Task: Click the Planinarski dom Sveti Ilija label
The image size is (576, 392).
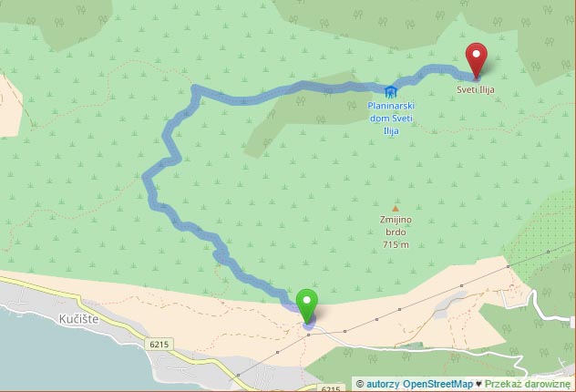Action: pos(391,119)
